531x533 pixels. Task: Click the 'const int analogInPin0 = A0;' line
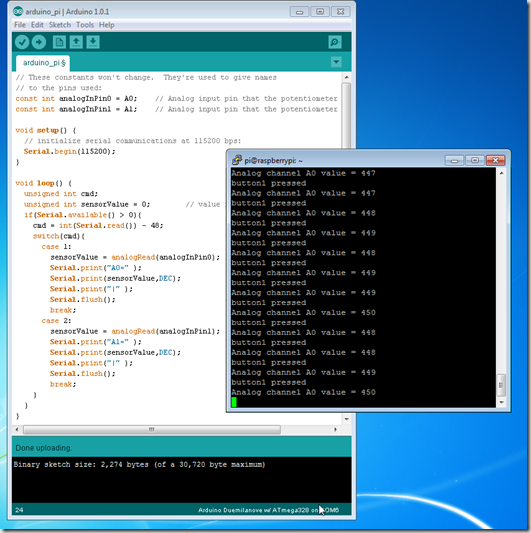pyautogui.click(x=76, y=99)
